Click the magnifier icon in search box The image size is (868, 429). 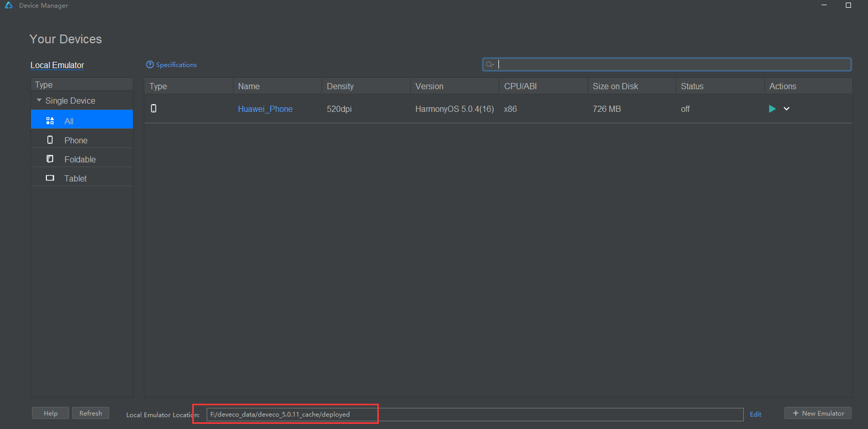pyautogui.click(x=490, y=64)
